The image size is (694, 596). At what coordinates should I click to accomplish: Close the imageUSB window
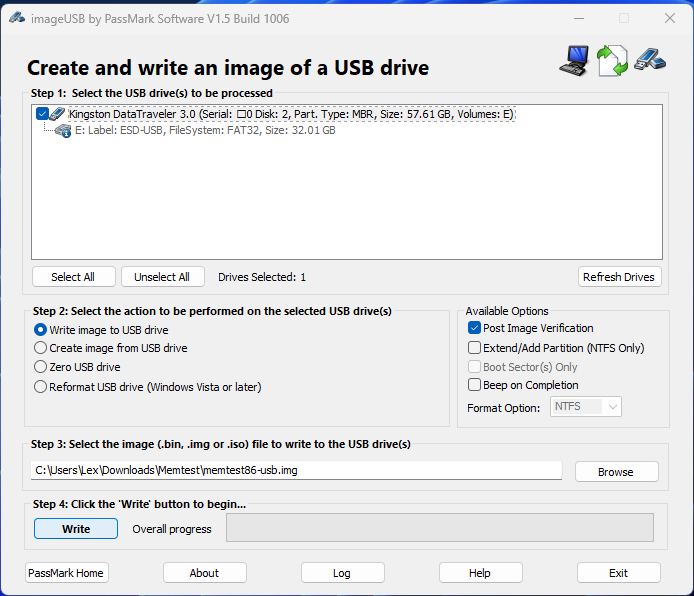[670, 18]
